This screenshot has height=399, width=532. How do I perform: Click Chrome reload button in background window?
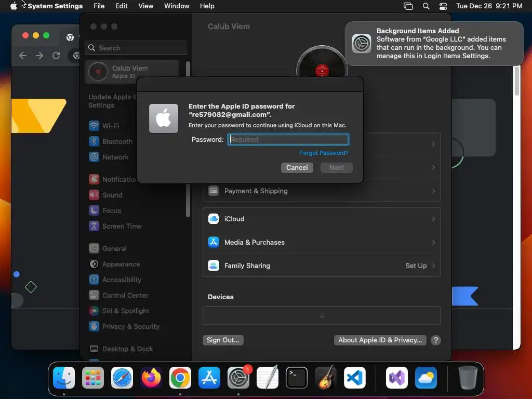pyautogui.click(x=56, y=56)
